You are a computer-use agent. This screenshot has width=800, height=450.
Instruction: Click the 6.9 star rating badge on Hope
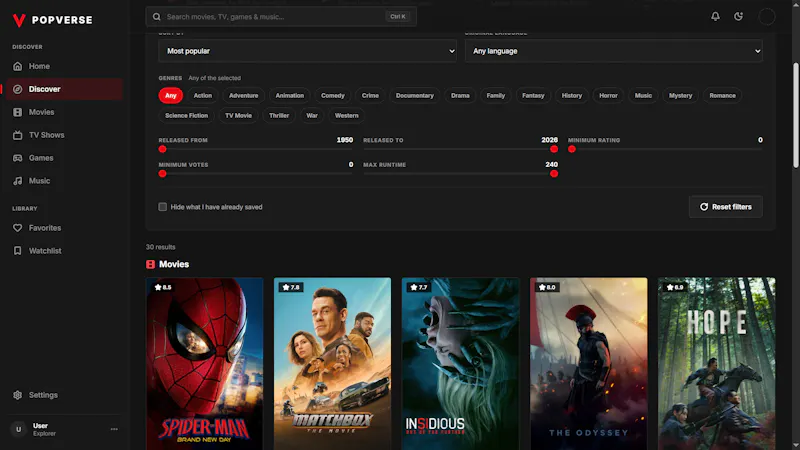click(x=674, y=287)
